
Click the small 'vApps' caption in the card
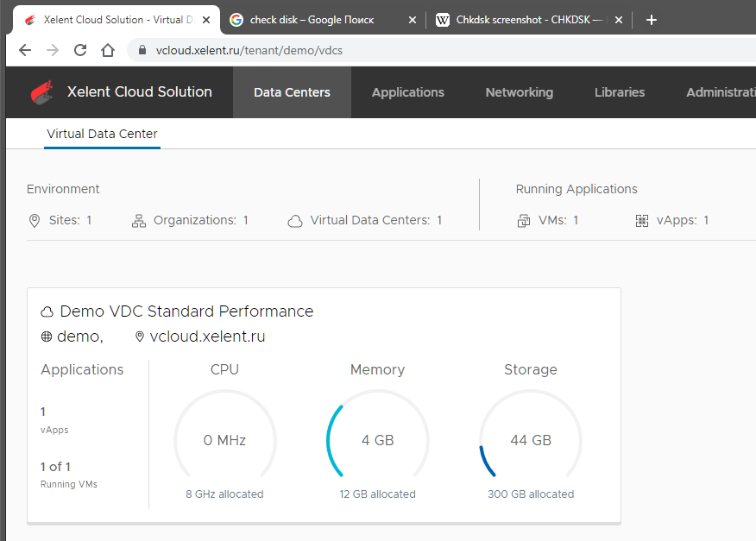click(54, 430)
